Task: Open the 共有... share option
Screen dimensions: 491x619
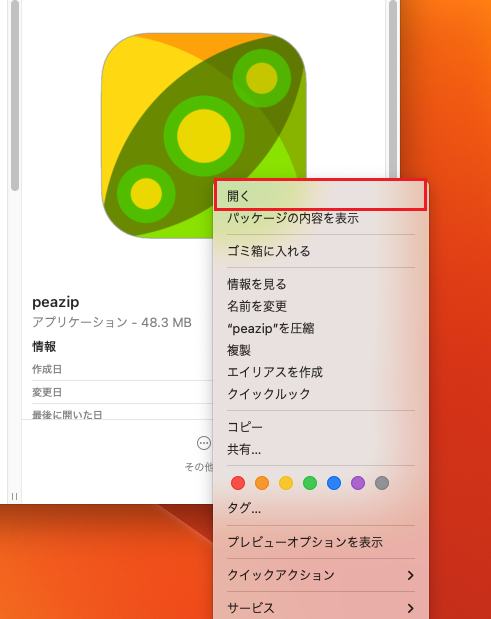Action: [320, 449]
